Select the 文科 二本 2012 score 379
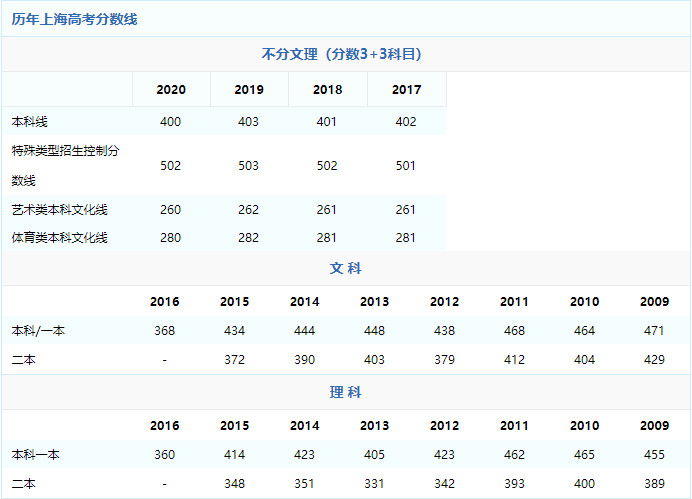 tap(445, 360)
